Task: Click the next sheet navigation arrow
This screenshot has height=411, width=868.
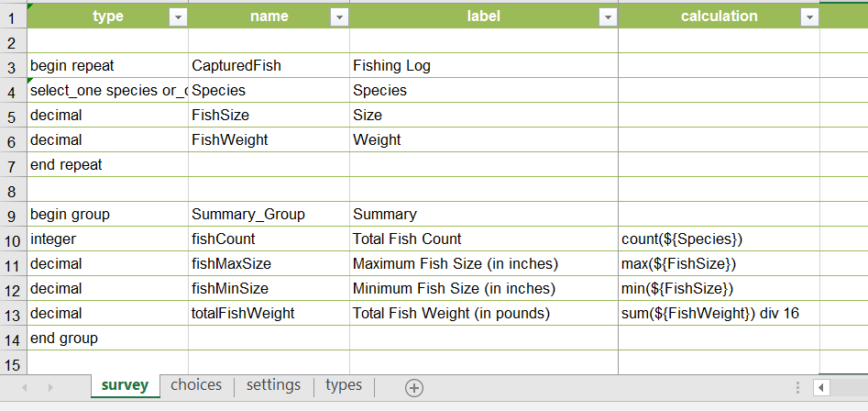Action: [50, 387]
